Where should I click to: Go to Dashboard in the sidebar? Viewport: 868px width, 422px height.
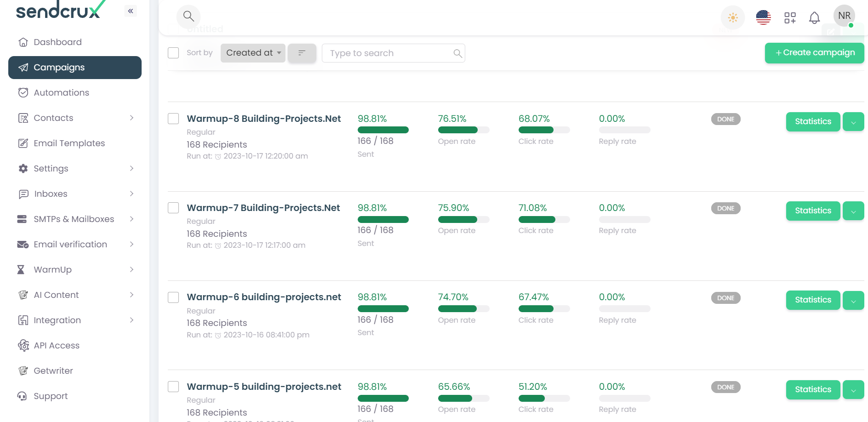(57, 42)
